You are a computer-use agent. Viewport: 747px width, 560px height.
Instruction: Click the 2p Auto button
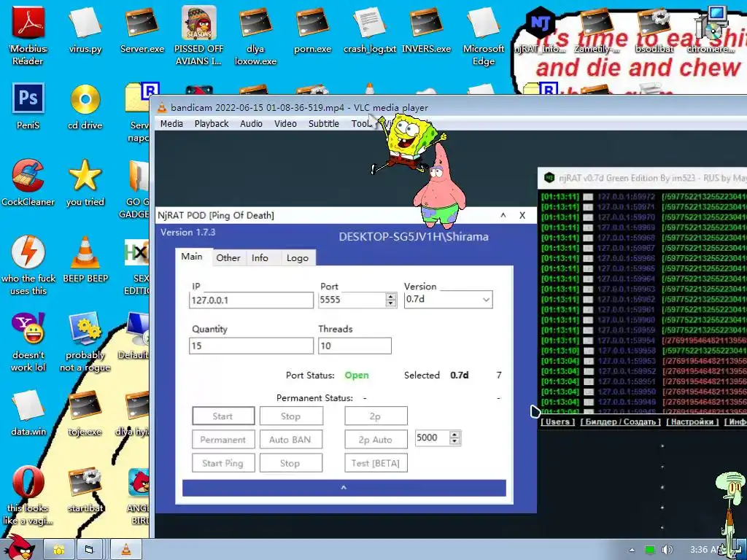click(376, 439)
